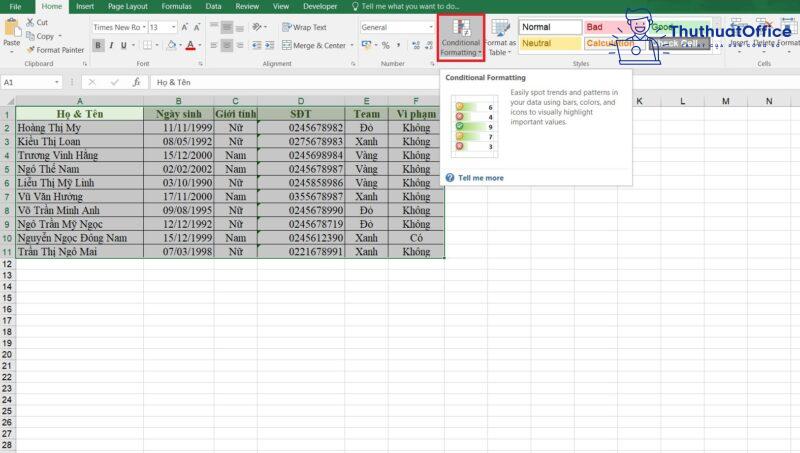
Task: Switch to the Developer tab
Action: (320, 7)
